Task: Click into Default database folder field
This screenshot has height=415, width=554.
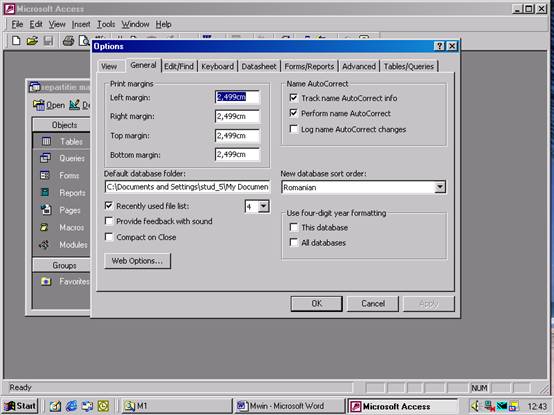Action: (x=187, y=187)
